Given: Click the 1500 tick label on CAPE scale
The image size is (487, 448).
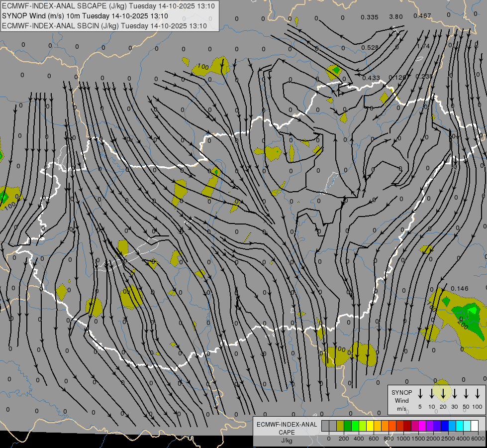Looking at the screenshot, I should click(x=418, y=439).
